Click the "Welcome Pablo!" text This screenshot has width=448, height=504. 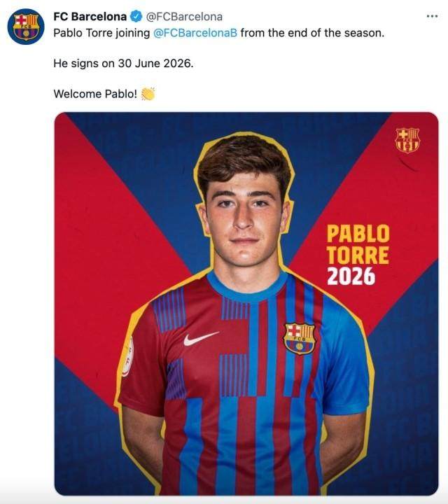click(95, 93)
